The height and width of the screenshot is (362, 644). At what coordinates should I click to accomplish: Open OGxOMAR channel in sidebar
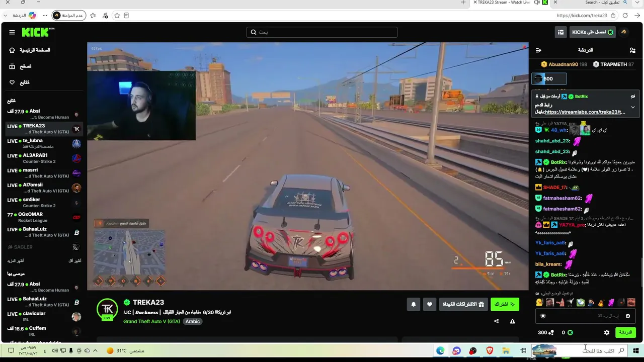click(44, 217)
